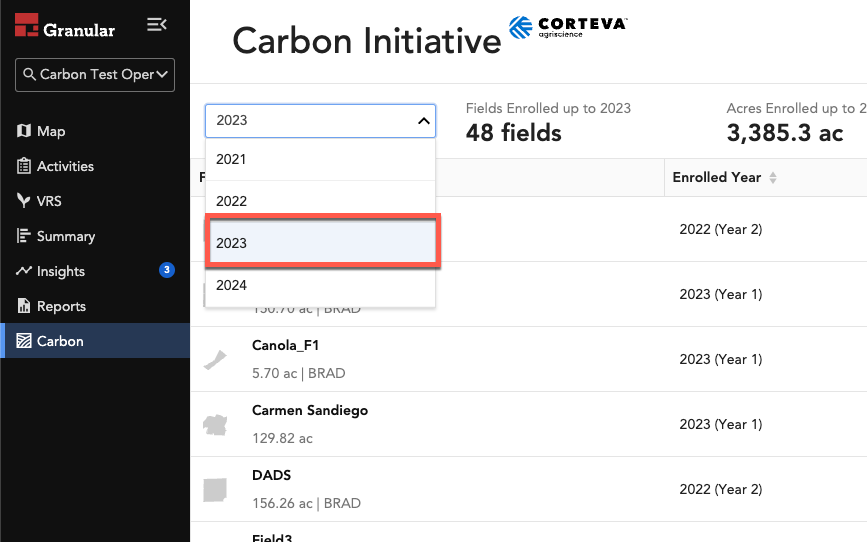Open the blue Insights badge showing 3

click(167, 270)
